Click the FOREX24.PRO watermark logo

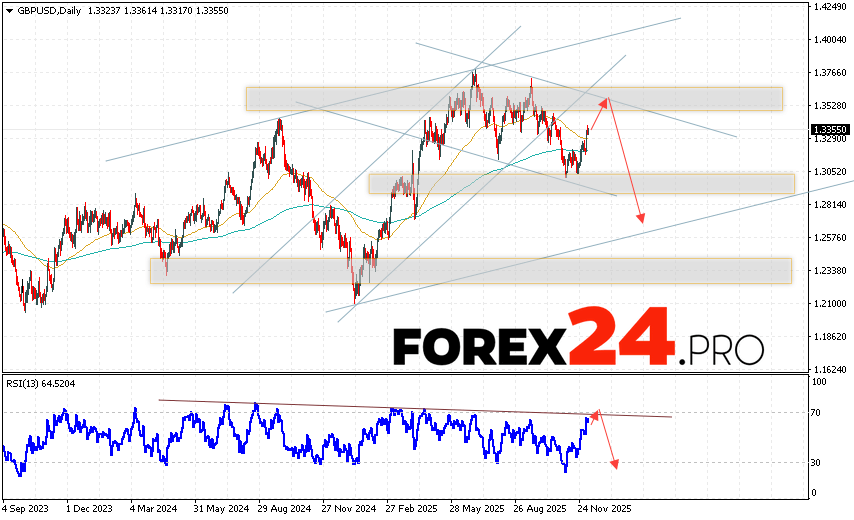[x=578, y=346]
